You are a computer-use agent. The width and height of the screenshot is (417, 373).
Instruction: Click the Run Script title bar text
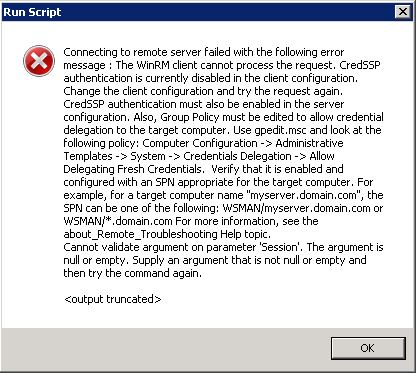(x=32, y=12)
